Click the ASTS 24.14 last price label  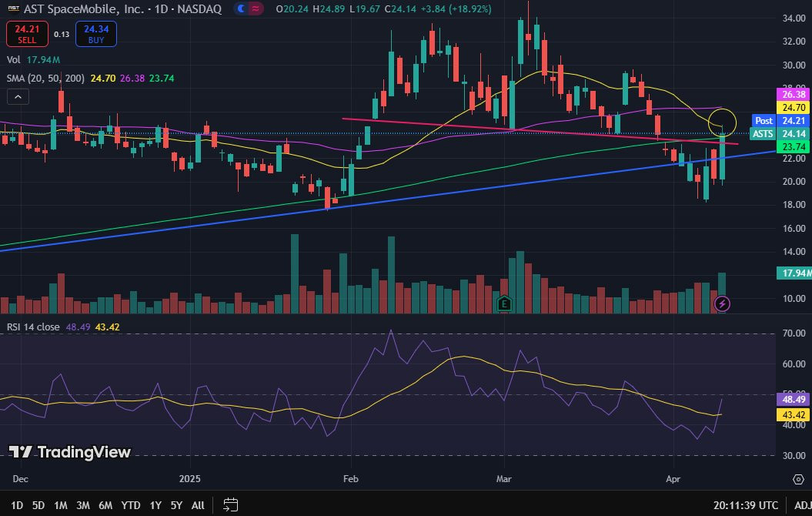point(780,134)
